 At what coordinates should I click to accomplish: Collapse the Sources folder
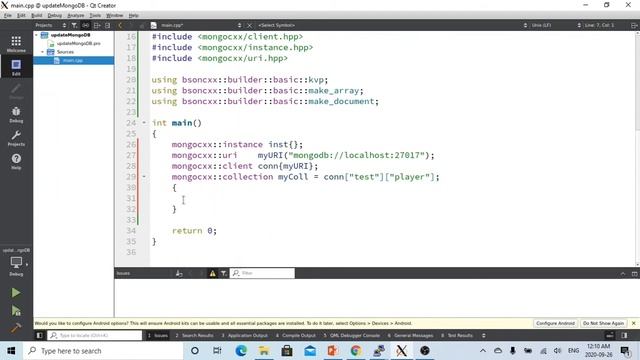pyautogui.click(x=42, y=52)
